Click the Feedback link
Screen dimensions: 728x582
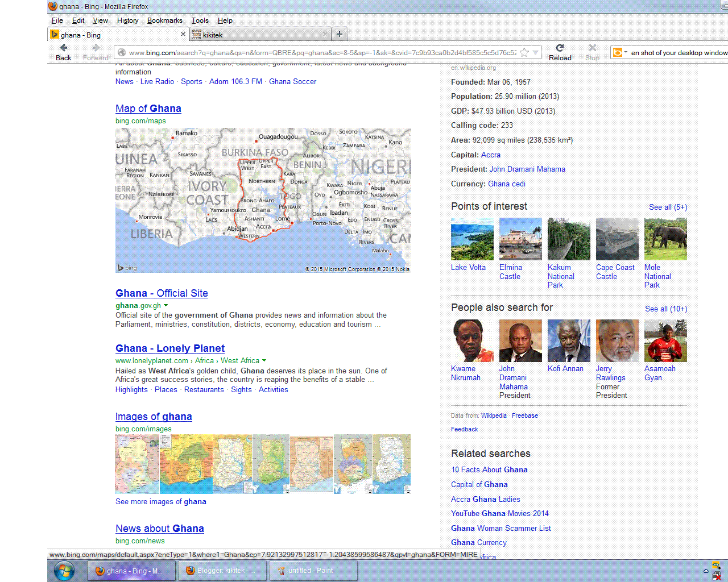point(465,430)
